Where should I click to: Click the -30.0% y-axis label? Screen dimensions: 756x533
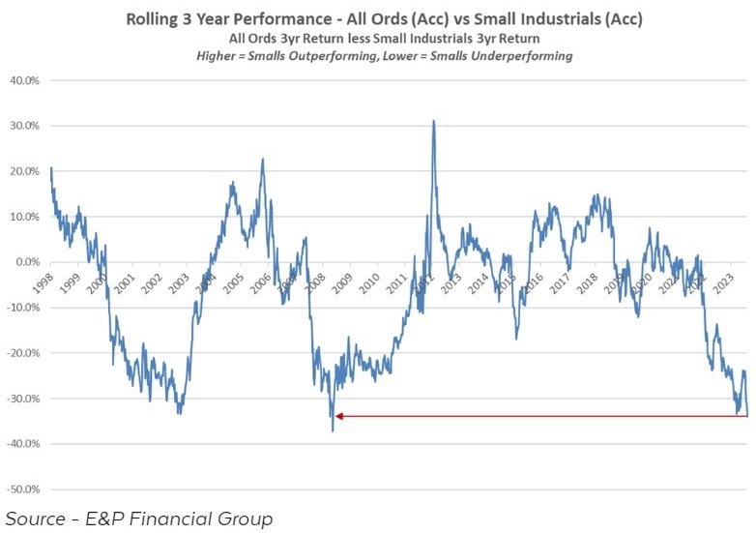pos(22,399)
